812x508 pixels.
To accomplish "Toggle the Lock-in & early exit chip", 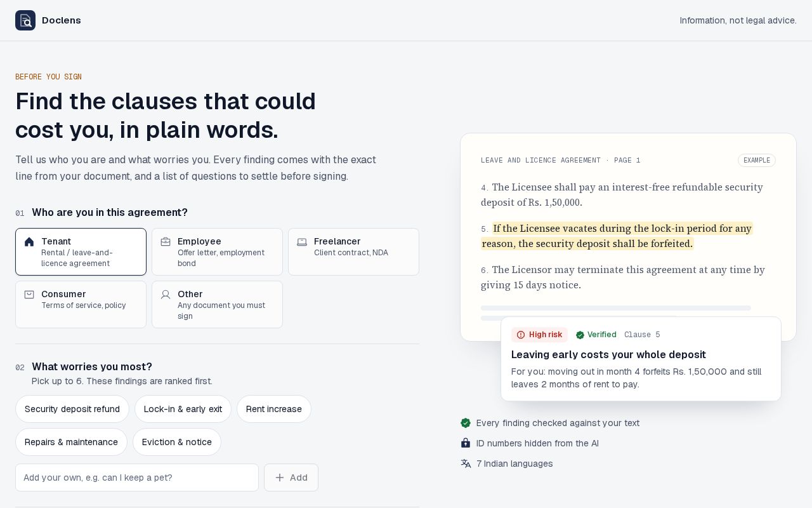I will (183, 409).
